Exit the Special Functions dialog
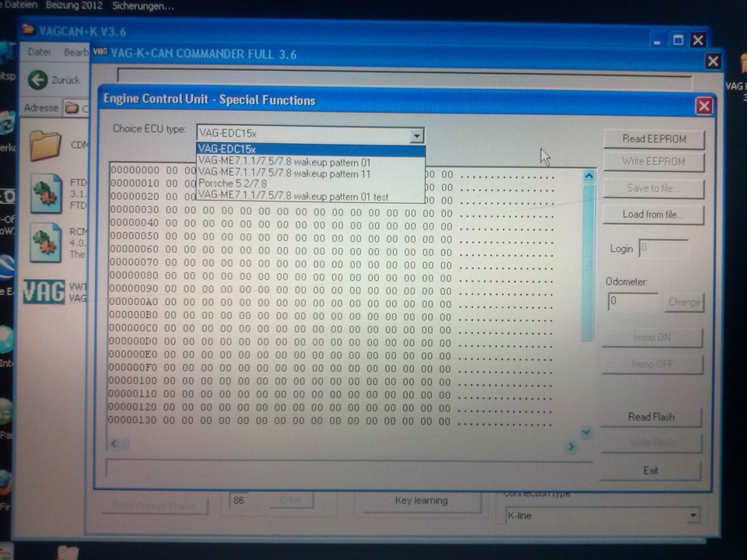 pos(651,471)
